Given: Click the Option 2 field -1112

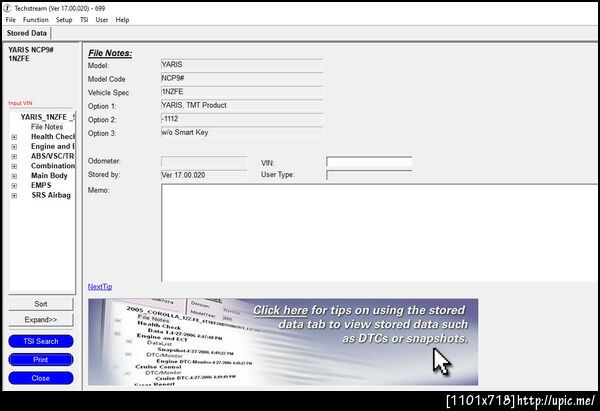Looking at the screenshot, I should 242,119.
